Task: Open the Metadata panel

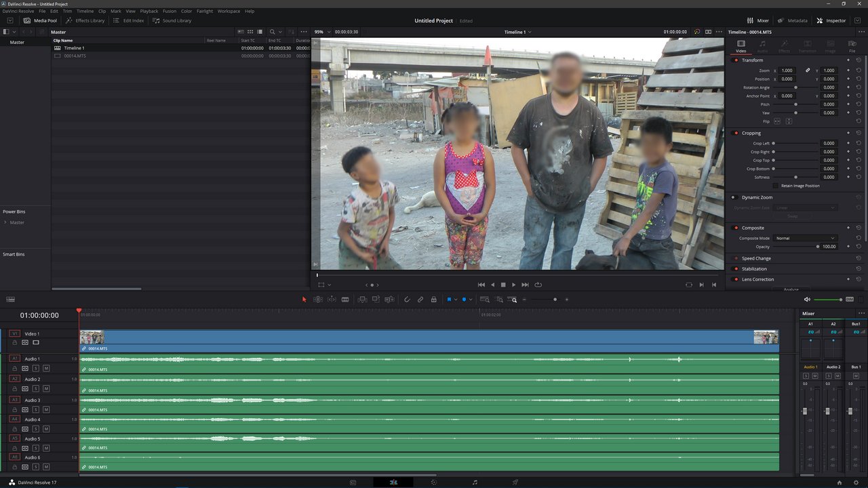Action: [792, 20]
